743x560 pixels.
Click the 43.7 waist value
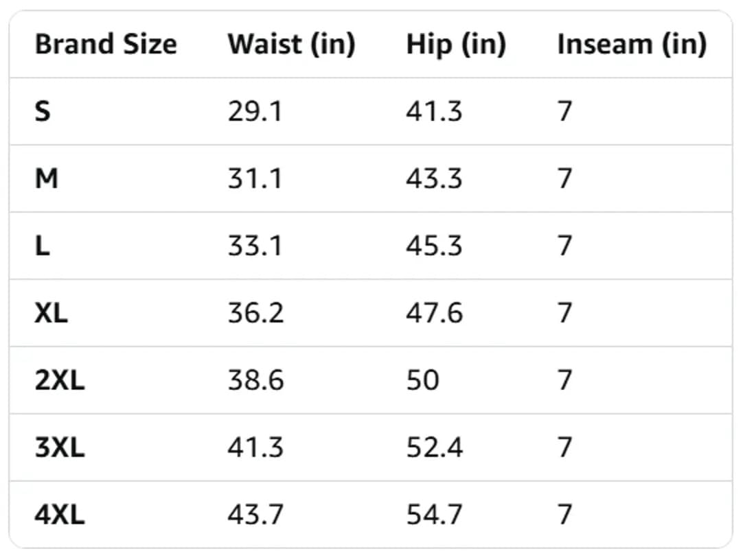coord(255,515)
